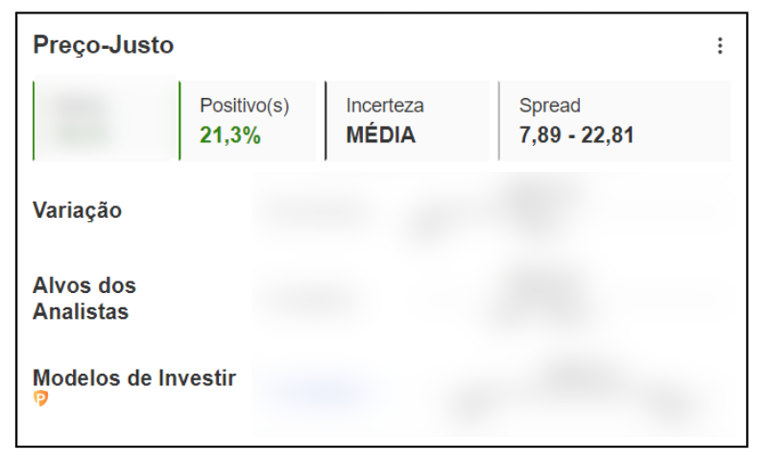This screenshot has width=768, height=462.
Task: Select the MÉDIA uncertainty value
Action: tap(381, 135)
